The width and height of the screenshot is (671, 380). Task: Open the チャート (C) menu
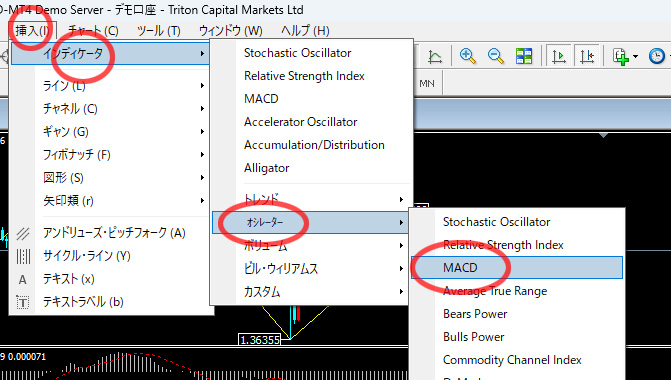click(x=93, y=31)
